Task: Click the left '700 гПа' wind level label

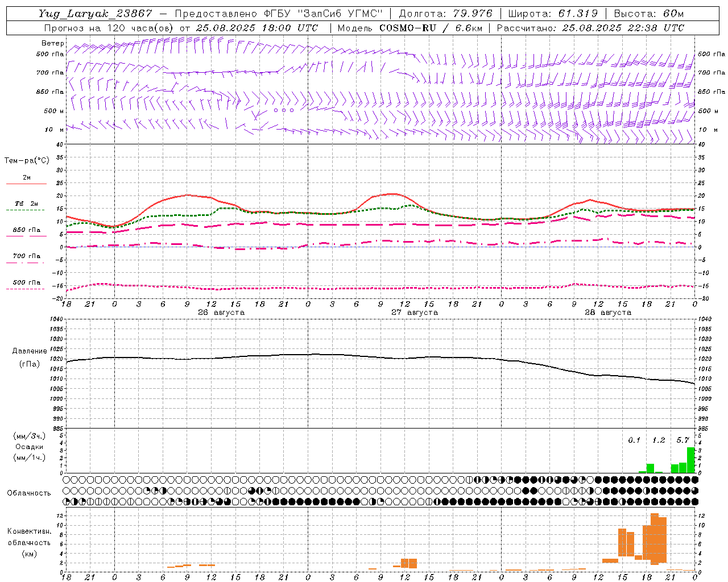Action: pyautogui.click(x=50, y=73)
